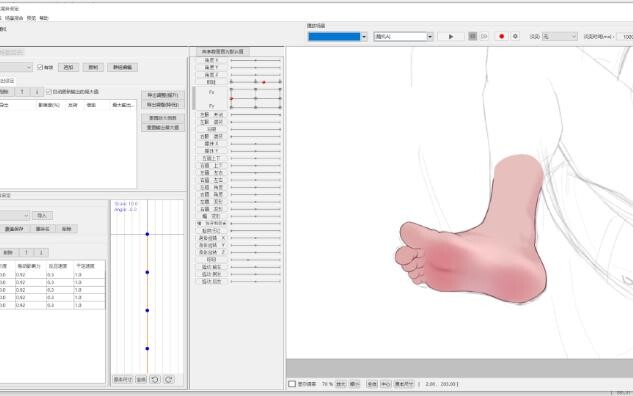Open the 场景混合 menu
The width and height of the screenshot is (633, 396).
pos(14,18)
